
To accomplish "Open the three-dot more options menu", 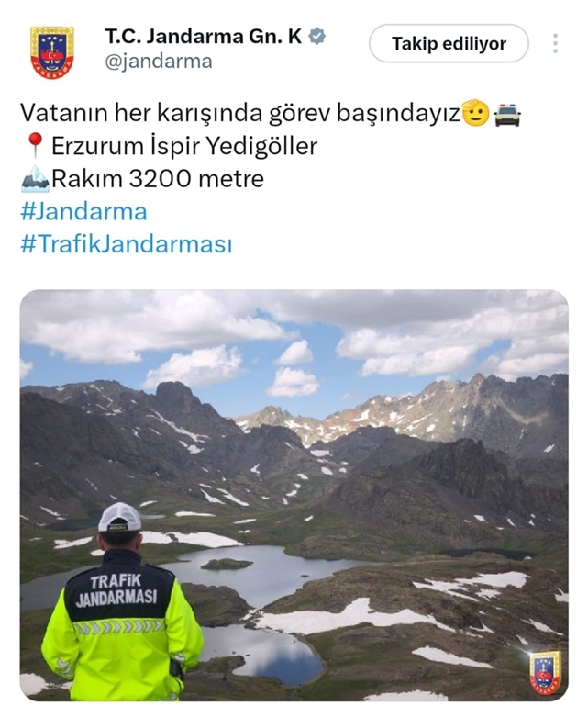I will point(556,44).
